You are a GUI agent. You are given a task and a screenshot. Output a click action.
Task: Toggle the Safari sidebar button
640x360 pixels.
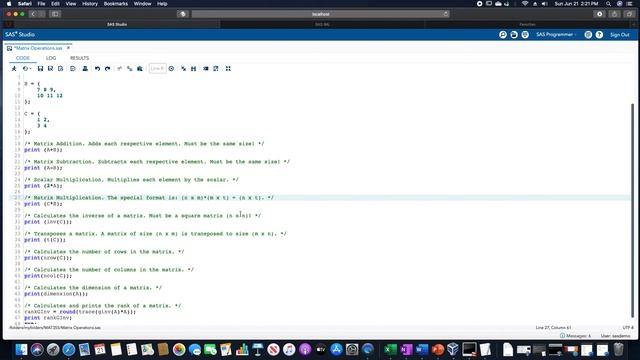click(x=55, y=14)
